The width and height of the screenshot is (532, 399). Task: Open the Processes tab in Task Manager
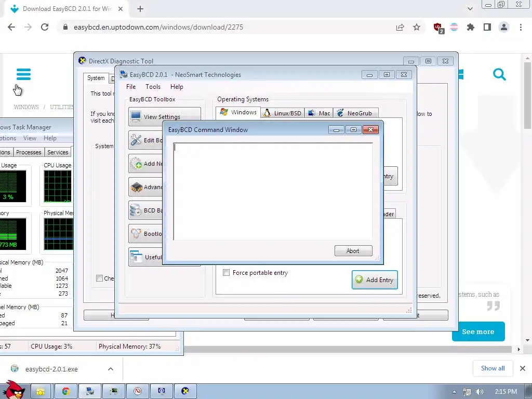[x=29, y=152]
